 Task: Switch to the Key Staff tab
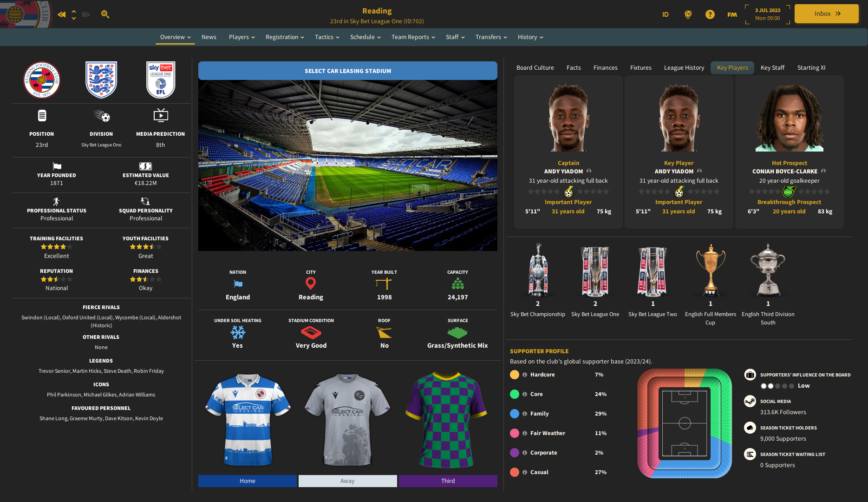pyautogui.click(x=772, y=68)
